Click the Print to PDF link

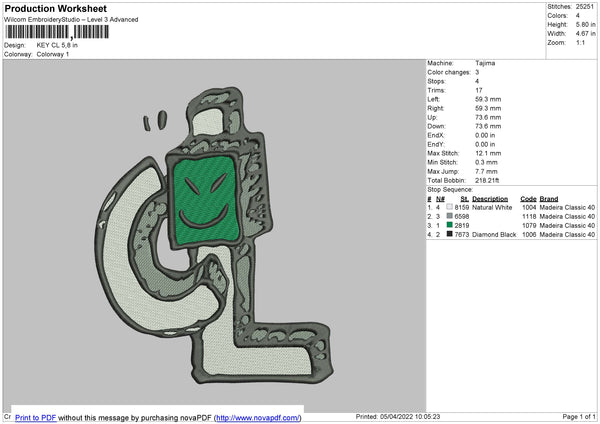coord(35,418)
